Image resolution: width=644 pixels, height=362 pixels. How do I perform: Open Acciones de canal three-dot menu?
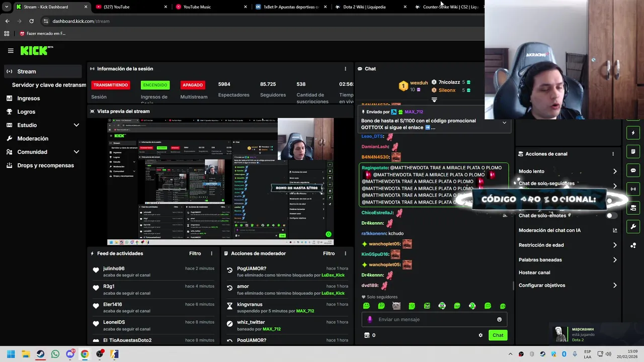pos(613,154)
